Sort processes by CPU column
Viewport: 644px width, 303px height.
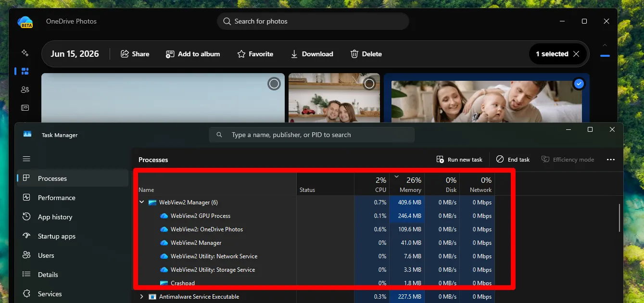(372, 184)
